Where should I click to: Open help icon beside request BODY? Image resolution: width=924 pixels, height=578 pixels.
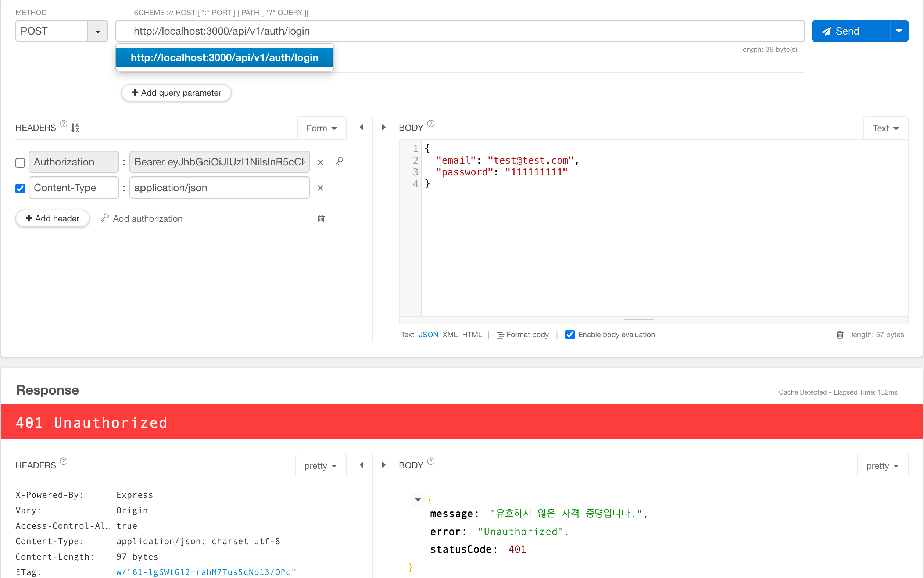pos(431,124)
